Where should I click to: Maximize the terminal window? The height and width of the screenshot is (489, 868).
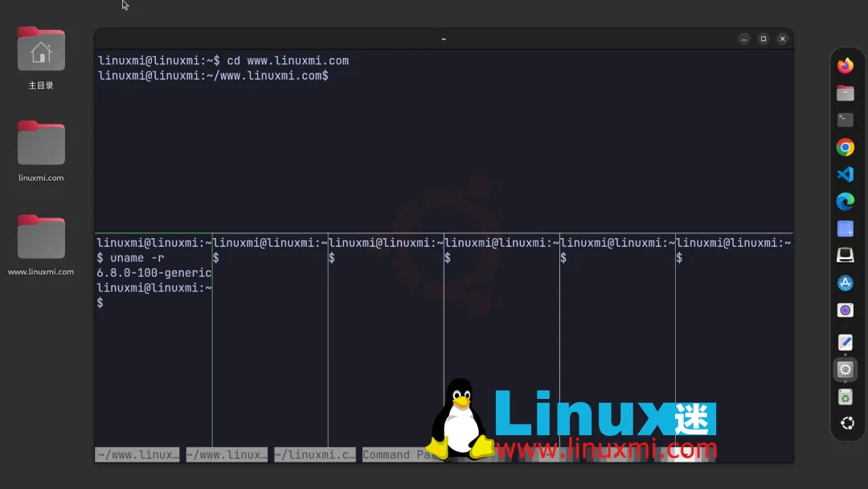(x=764, y=39)
